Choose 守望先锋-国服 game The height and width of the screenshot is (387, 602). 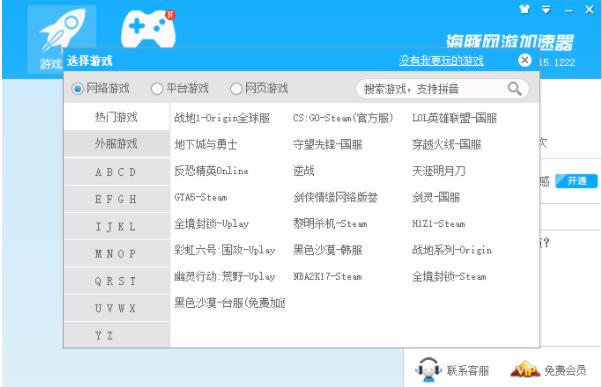[x=327, y=144]
